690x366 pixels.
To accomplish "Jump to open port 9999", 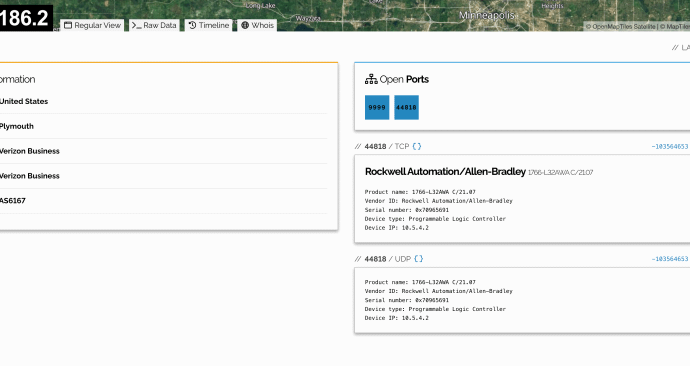I will click(x=377, y=107).
